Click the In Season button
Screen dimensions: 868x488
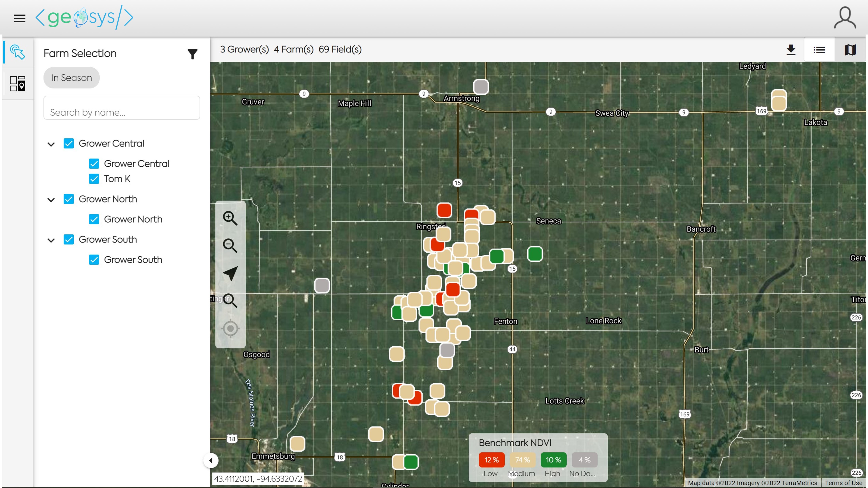coord(71,78)
